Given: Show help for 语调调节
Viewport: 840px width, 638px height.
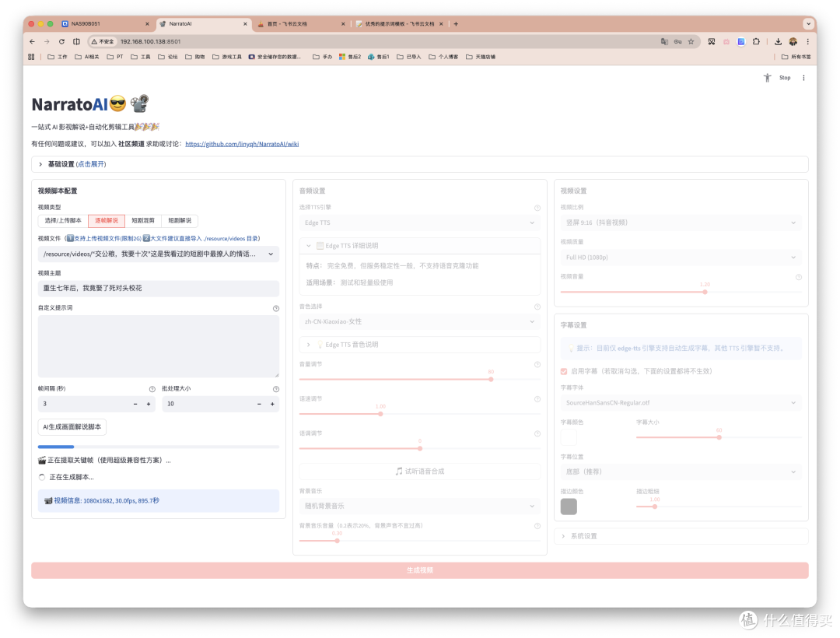Looking at the screenshot, I should [537, 433].
